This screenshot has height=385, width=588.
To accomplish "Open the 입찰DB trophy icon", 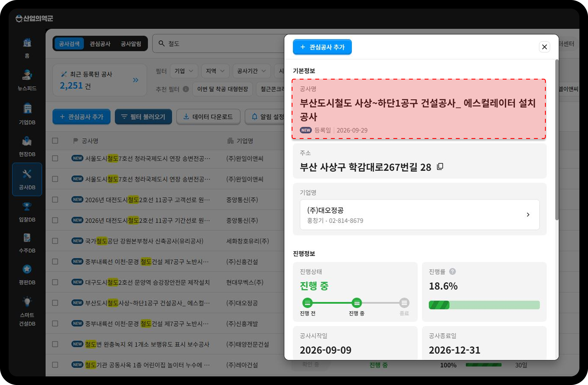I will click(x=27, y=206).
